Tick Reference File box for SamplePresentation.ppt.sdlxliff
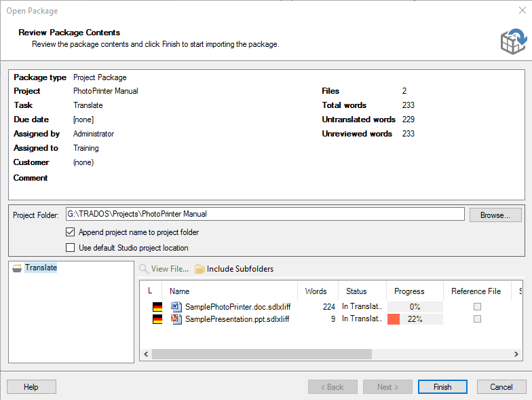The image size is (532, 400). (x=478, y=319)
